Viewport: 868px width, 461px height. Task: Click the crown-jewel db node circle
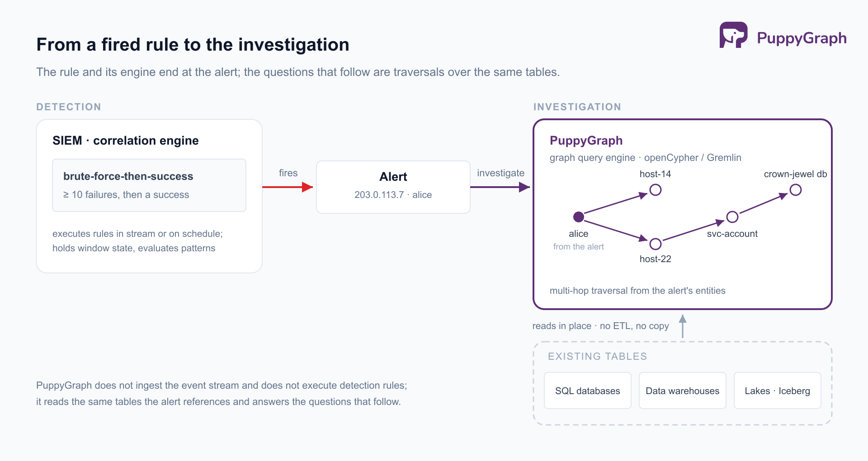coord(796,190)
